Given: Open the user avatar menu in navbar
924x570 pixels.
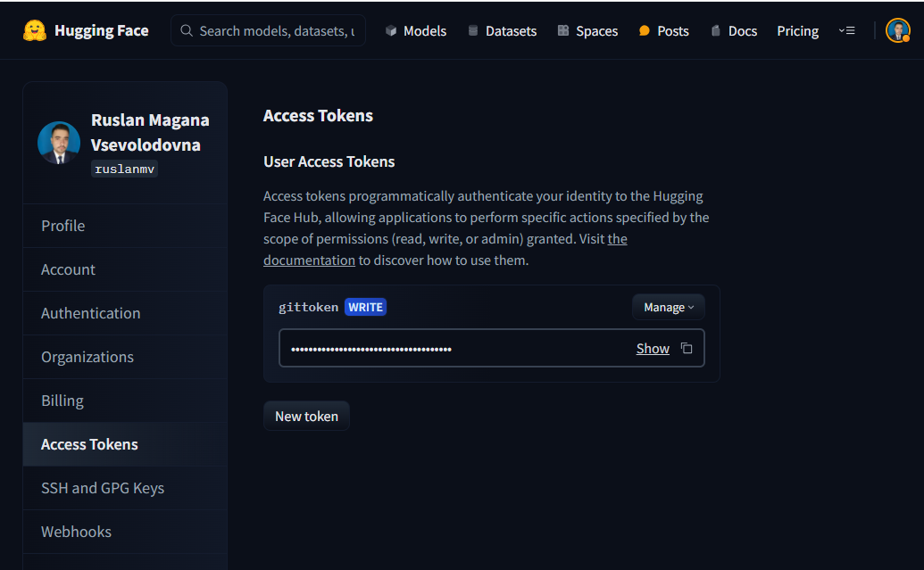Looking at the screenshot, I should click(x=897, y=30).
